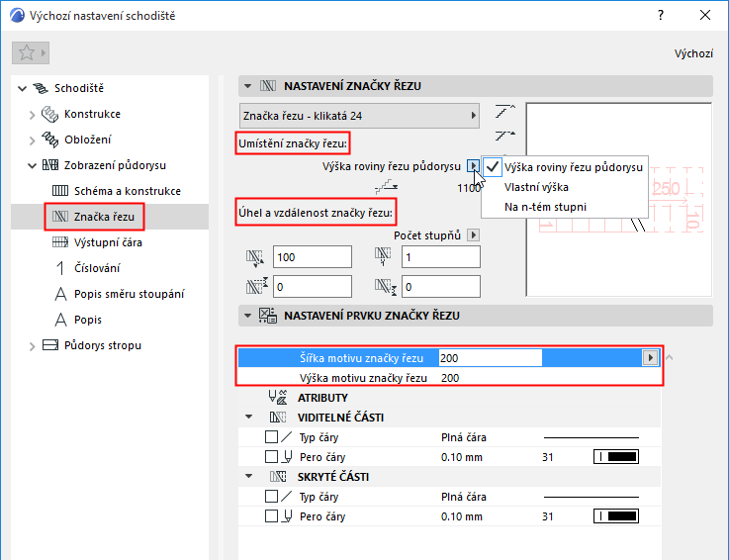
Task: Click the number of steps icon beside 1
Action: click(x=383, y=256)
